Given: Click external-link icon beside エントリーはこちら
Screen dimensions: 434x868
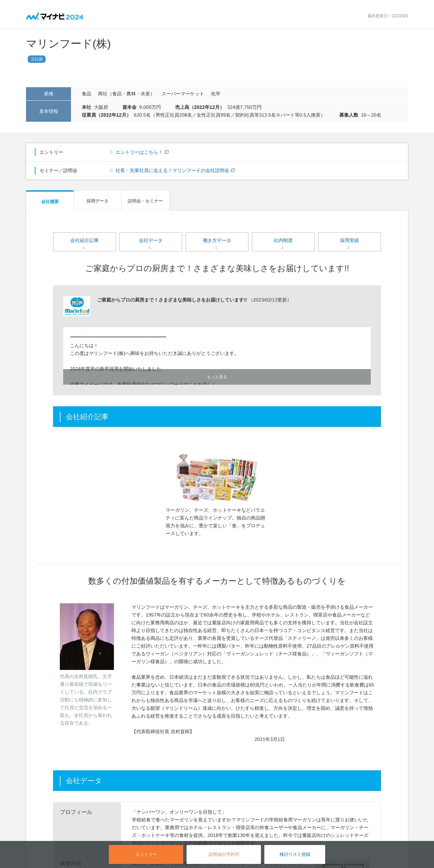Looking at the screenshot, I should click(x=167, y=152).
